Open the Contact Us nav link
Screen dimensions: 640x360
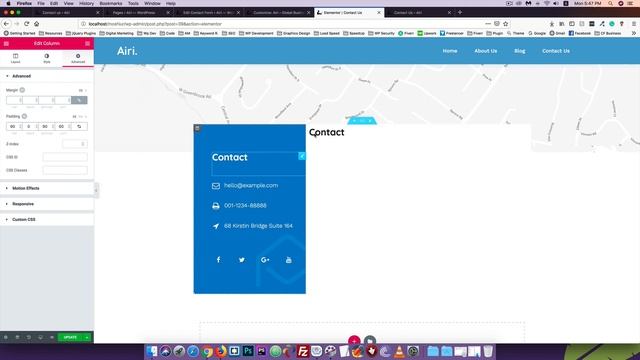pos(556,51)
